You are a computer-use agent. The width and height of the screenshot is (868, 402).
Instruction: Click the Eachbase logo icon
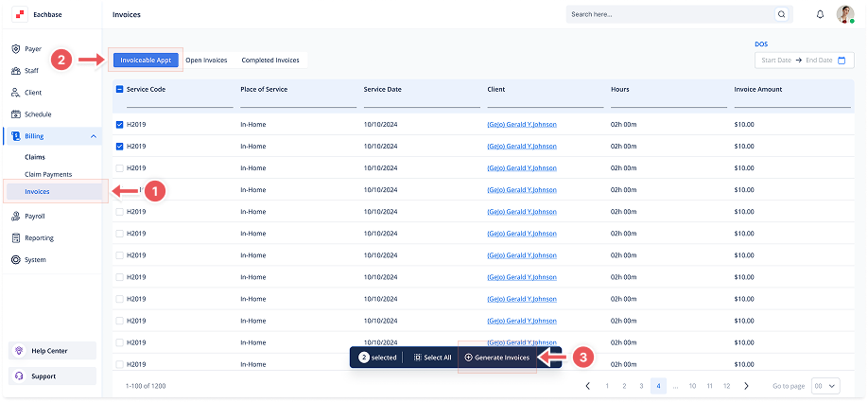[20, 15]
